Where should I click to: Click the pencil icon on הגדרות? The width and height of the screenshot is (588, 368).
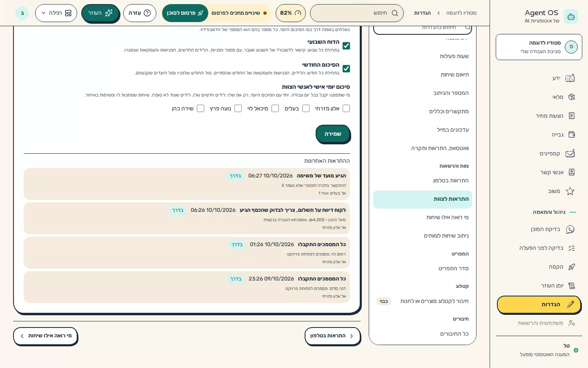point(570,304)
